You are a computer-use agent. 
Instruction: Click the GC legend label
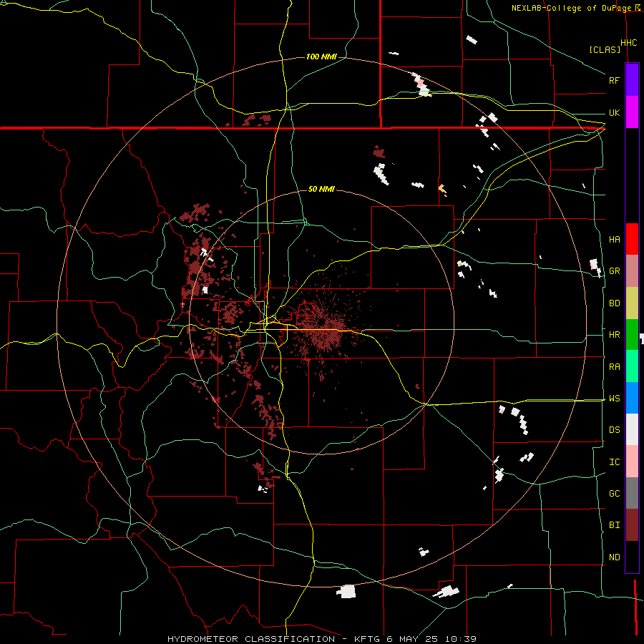tap(614, 494)
